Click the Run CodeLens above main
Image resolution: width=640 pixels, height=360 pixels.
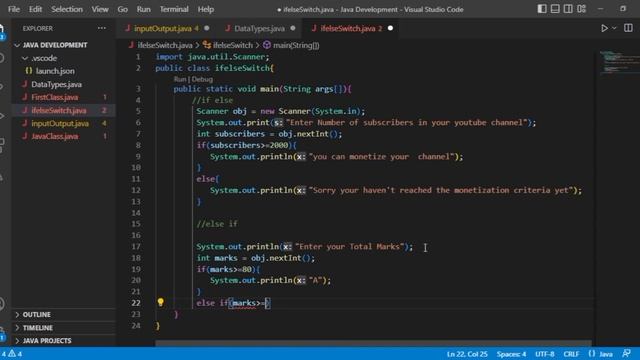tap(180, 79)
